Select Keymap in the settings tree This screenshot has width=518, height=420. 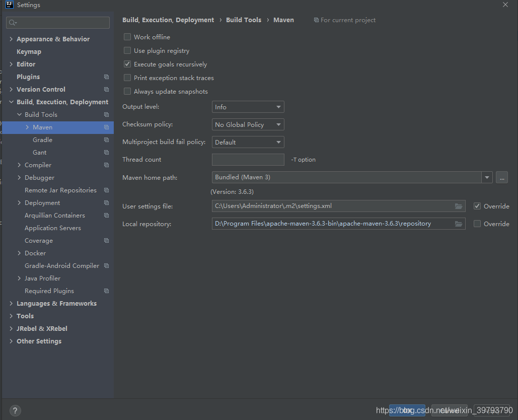[29, 51]
